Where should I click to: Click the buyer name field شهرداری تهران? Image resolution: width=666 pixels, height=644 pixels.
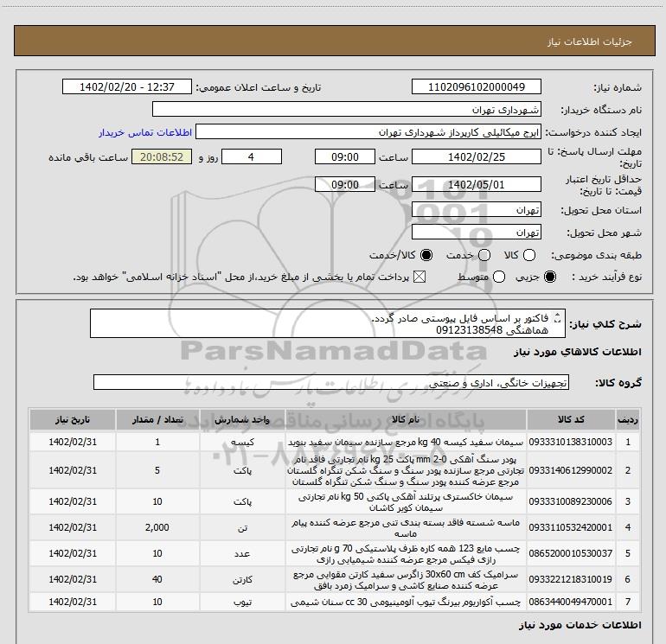tap(347, 109)
